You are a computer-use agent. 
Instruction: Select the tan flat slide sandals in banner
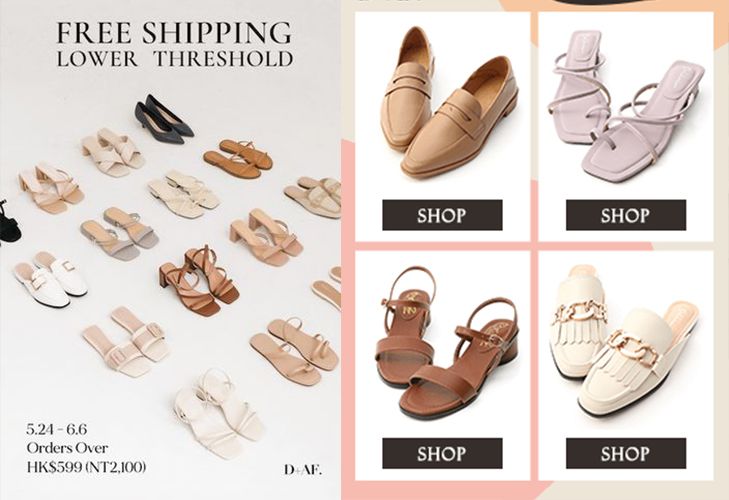click(238, 158)
